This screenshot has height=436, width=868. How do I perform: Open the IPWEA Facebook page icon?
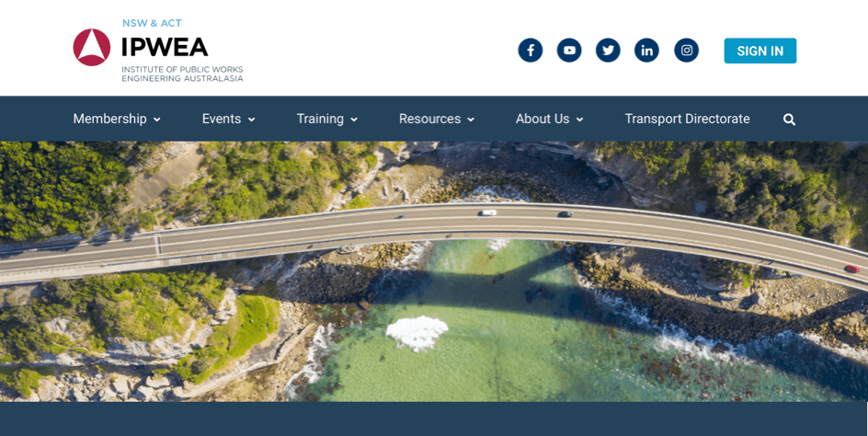(x=531, y=51)
